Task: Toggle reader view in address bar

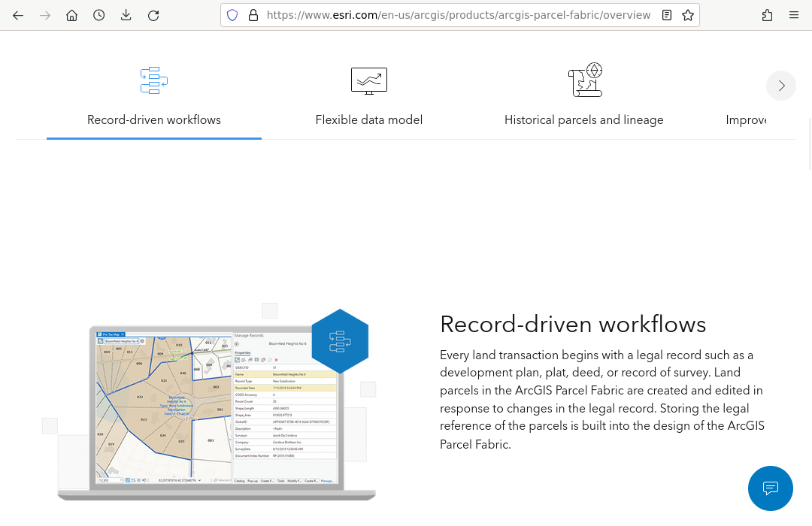Action: click(667, 15)
